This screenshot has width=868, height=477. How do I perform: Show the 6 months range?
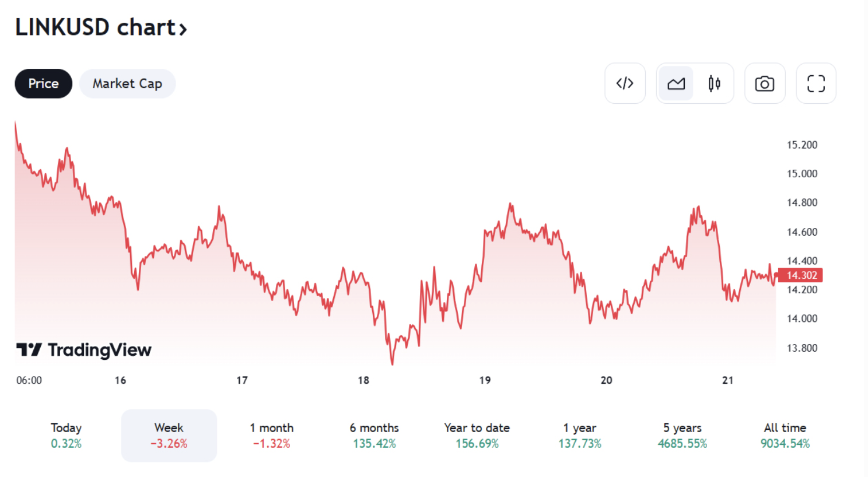tap(374, 435)
